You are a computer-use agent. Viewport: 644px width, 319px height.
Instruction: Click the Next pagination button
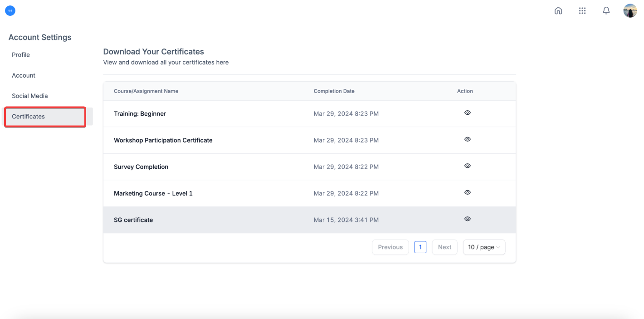click(444, 247)
